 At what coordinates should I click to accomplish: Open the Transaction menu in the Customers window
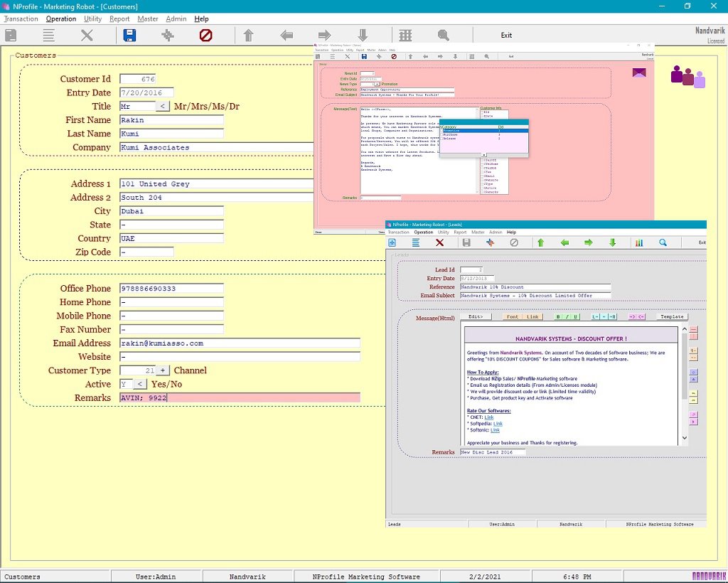[21, 19]
